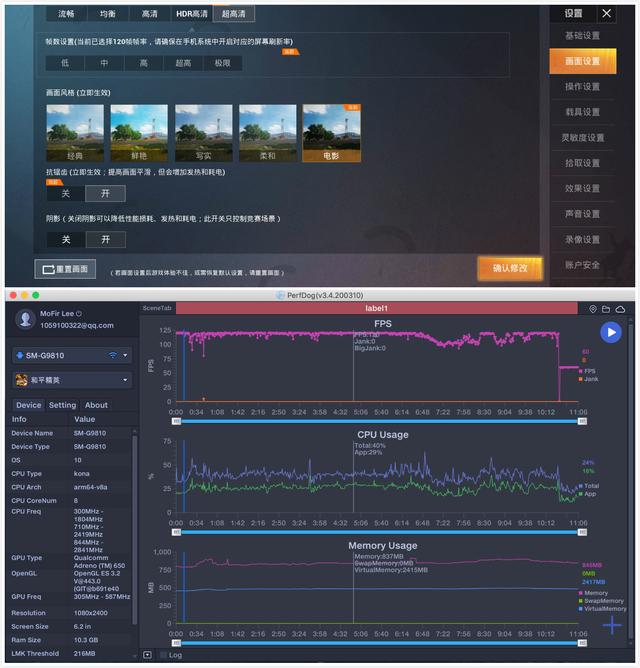Choose frame rate 极限
640x668 pixels.
pyautogui.click(x=222, y=63)
